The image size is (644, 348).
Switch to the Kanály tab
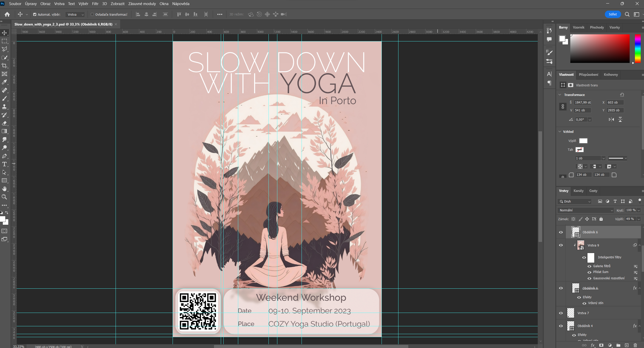[578, 191]
